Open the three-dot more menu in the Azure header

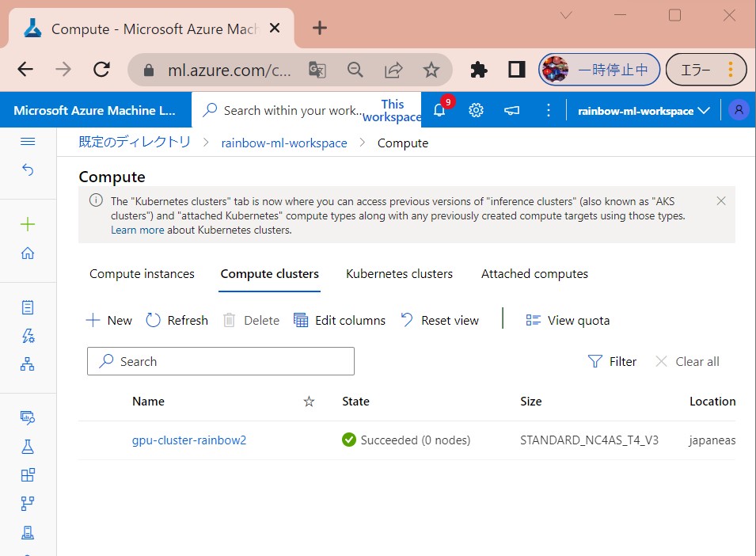tap(548, 110)
